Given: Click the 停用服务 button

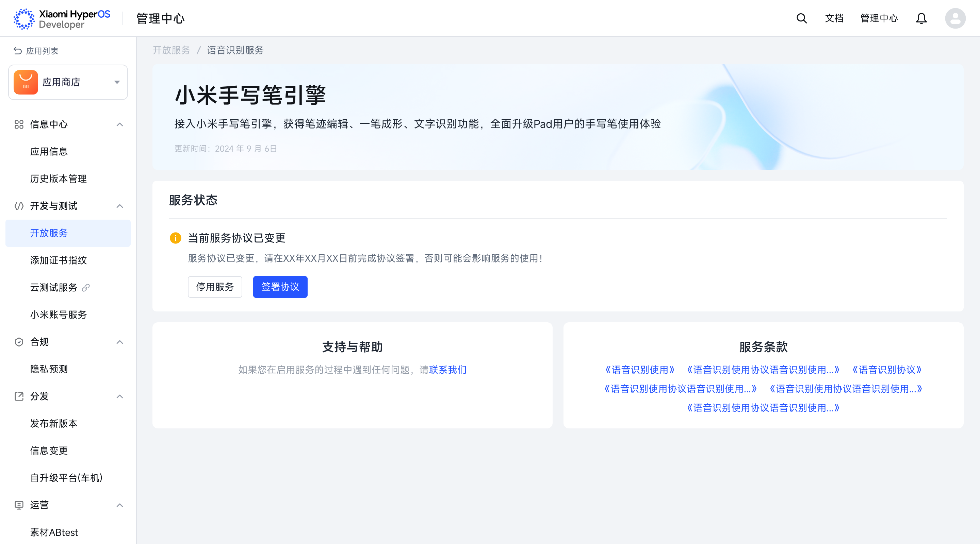Looking at the screenshot, I should (x=215, y=287).
